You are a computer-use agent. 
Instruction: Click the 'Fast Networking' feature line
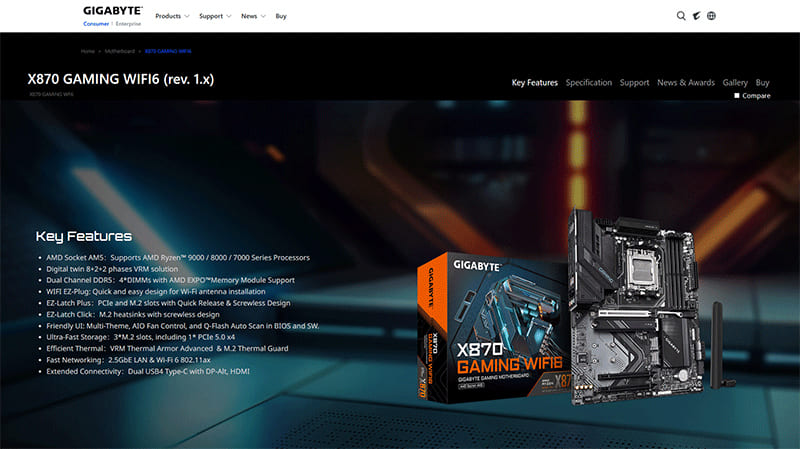(x=129, y=360)
